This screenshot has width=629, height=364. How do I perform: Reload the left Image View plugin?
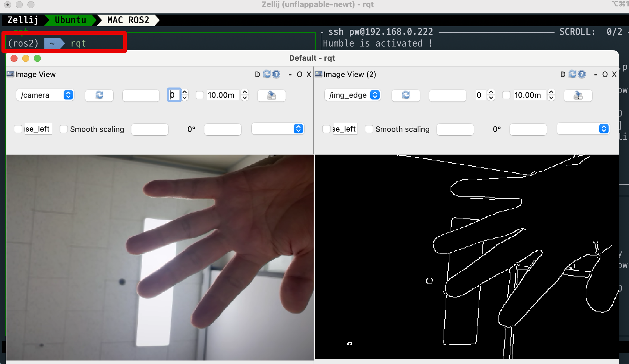coord(267,74)
